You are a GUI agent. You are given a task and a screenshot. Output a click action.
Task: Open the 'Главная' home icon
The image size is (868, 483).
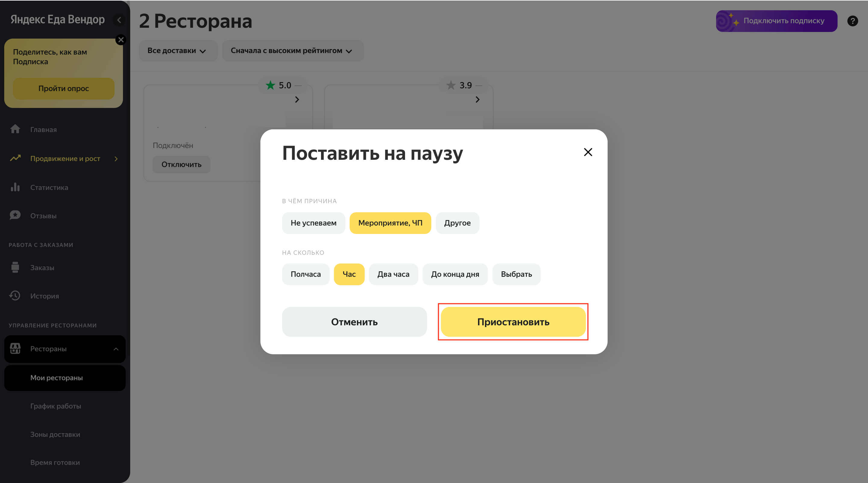(15, 129)
